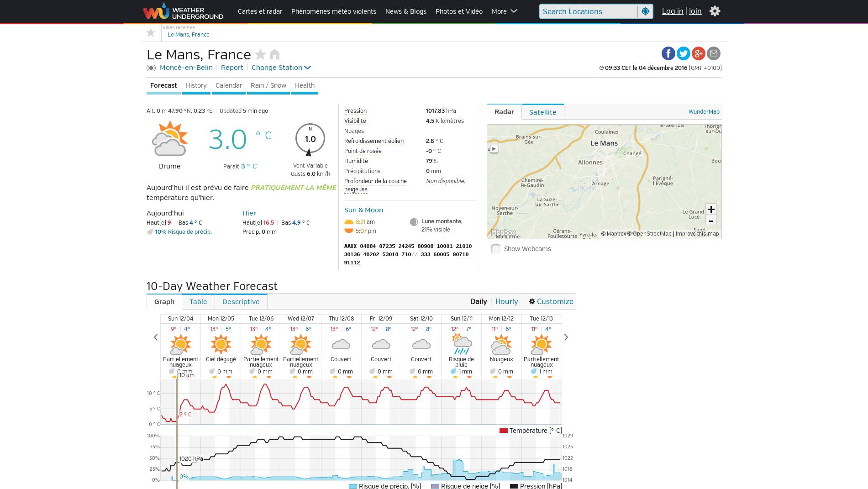
Task: Click the Sun & Moon link
Action: [x=363, y=210]
